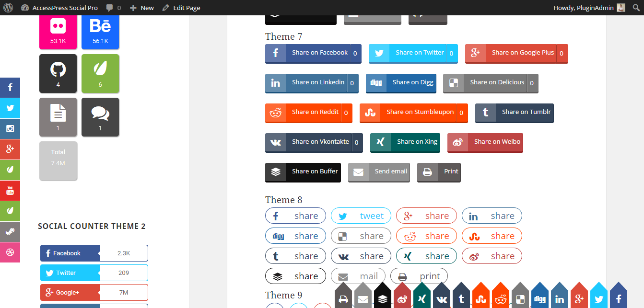Click Theme 8 Buffer share pill
The image size is (644, 308).
point(295,276)
